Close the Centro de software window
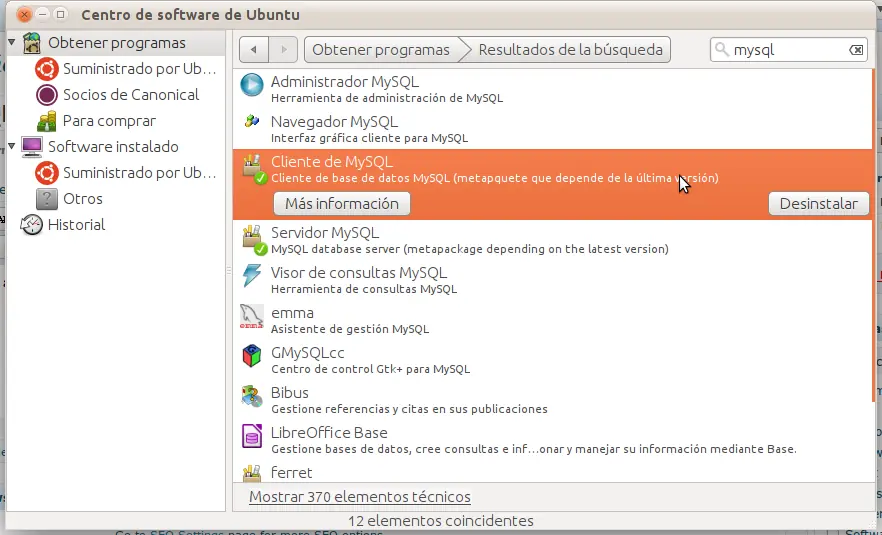The width and height of the screenshot is (882, 535). pos(24,15)
